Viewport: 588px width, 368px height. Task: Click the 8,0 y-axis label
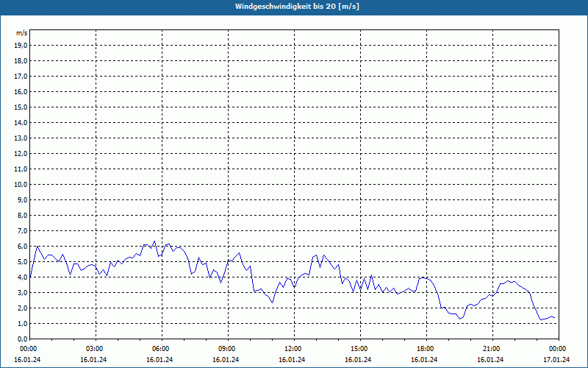23,215
